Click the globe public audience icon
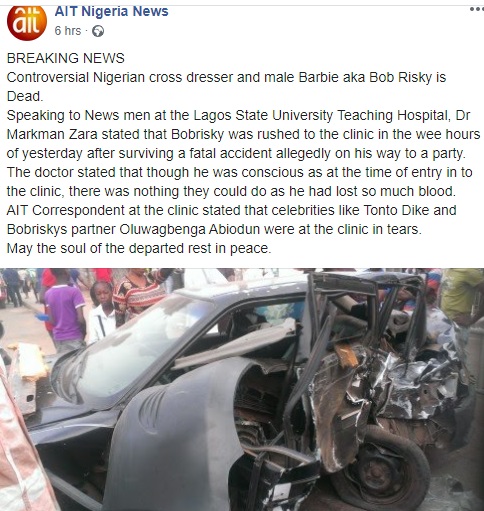 click(98, 31)
